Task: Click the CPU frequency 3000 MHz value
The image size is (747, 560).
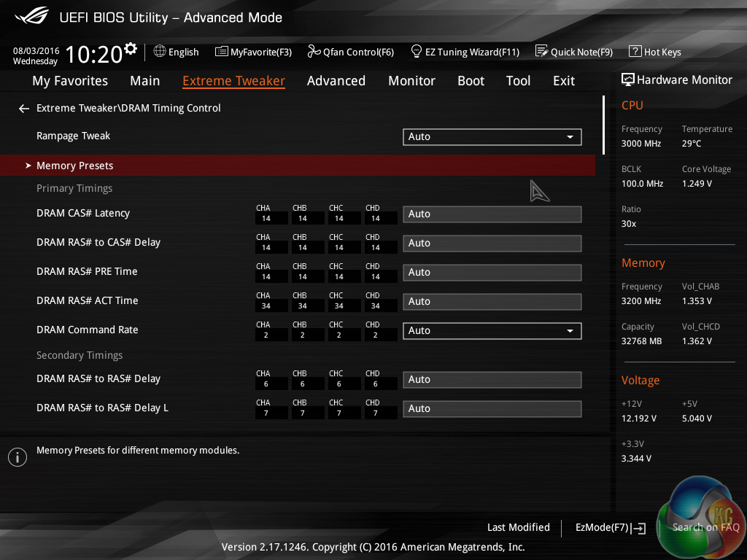Action: (640, 144)
